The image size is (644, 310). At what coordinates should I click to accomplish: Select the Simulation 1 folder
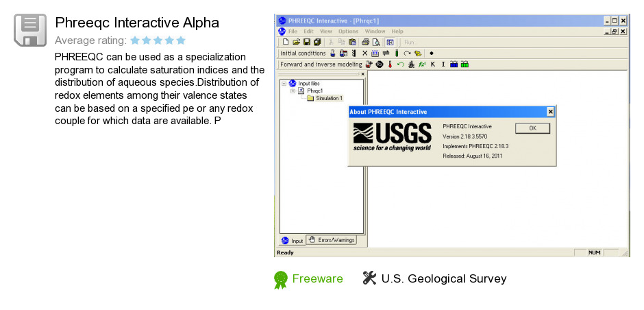(x=329, y=98)
